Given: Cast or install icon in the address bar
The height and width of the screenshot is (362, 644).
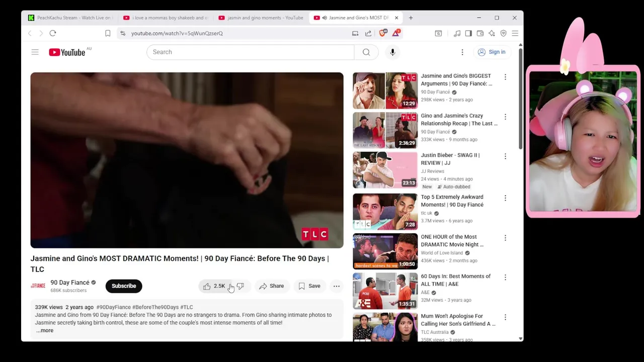Looking at the screenshot, I should click(355, 33).
